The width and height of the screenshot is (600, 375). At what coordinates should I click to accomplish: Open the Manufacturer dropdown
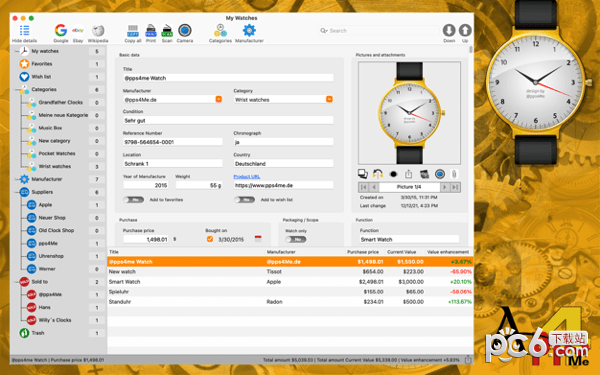219,99
